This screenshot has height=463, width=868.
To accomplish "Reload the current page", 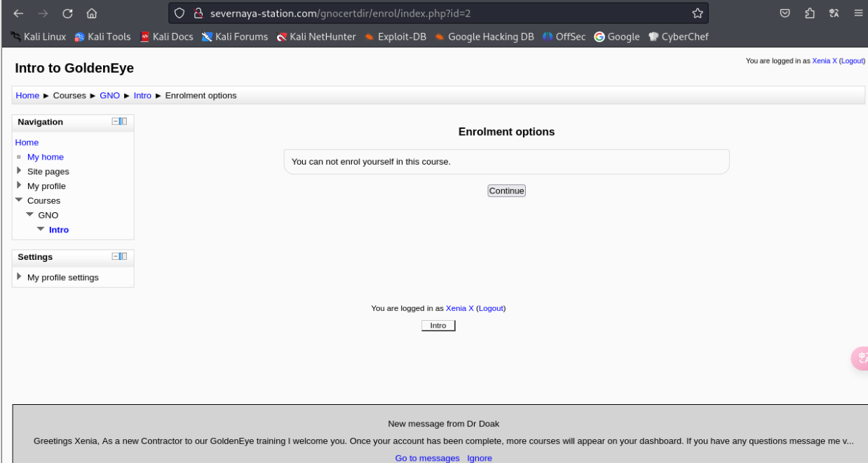I will coord(67,13).
